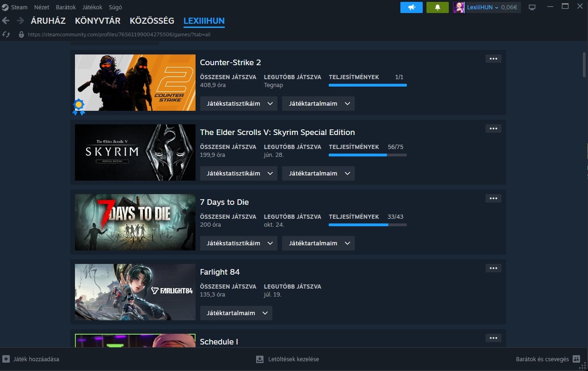Click the 0,06€ wallet balance

(509, 7)
